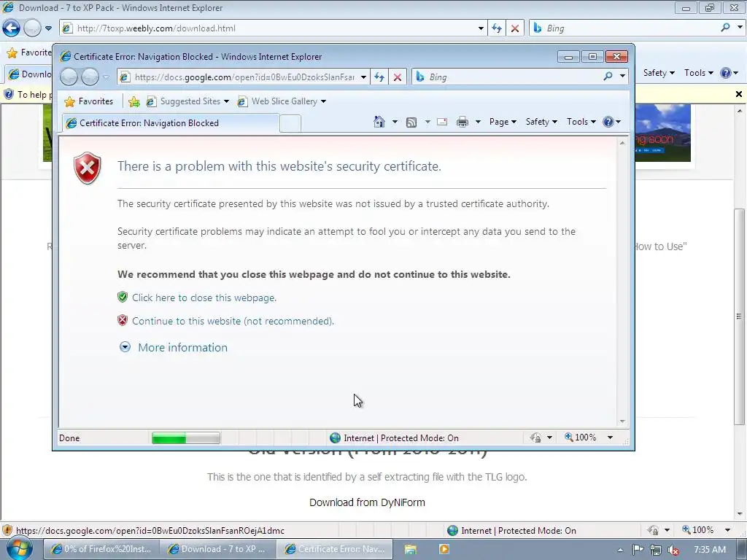Click Refresh icon in popup address bar

pyautogui.click(x=379, y=77)
